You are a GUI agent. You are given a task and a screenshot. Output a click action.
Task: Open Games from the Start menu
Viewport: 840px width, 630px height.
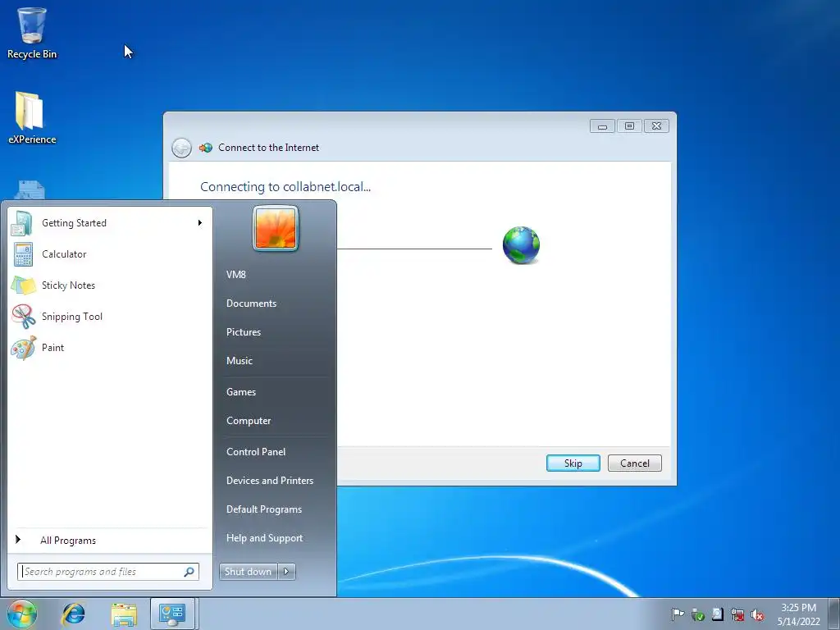click(x=241, y=391)
